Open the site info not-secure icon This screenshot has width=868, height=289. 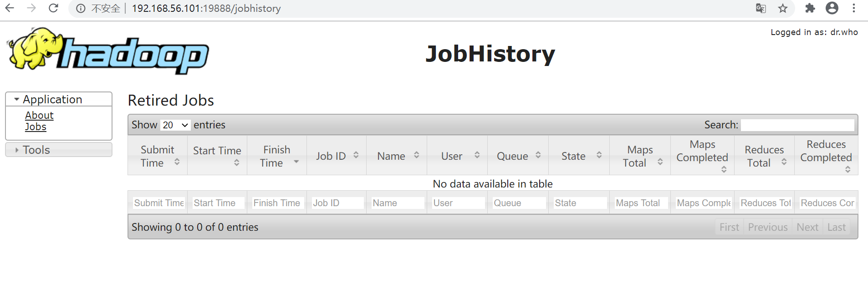pyautogui.click(x=81, y=9)
